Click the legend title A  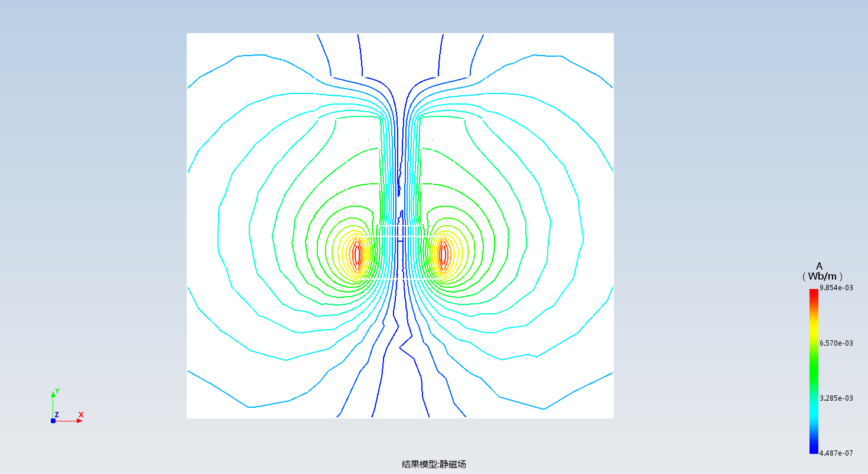point(819,266)
